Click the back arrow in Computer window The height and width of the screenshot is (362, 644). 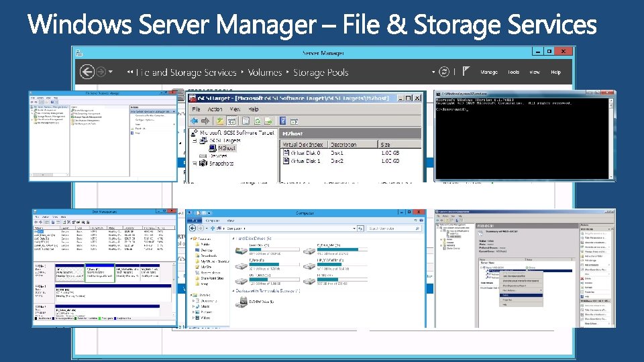pos(193,228)
